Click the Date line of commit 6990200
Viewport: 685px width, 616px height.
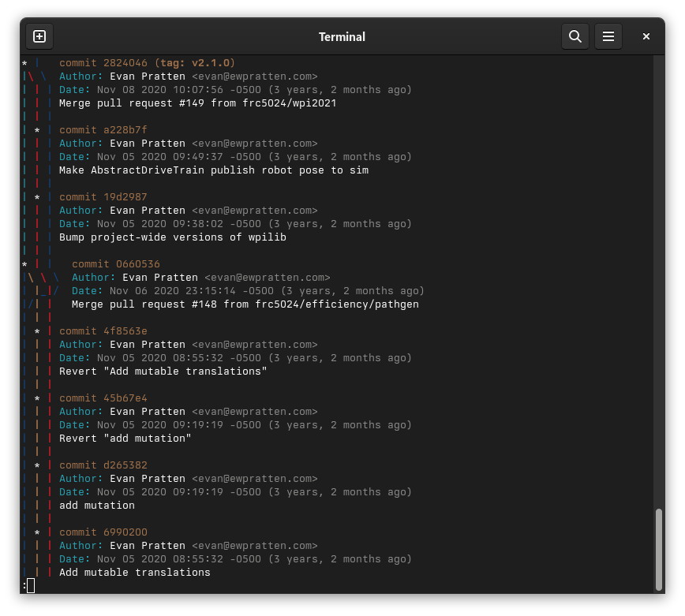pyautogui.click(x=235, y=558)
